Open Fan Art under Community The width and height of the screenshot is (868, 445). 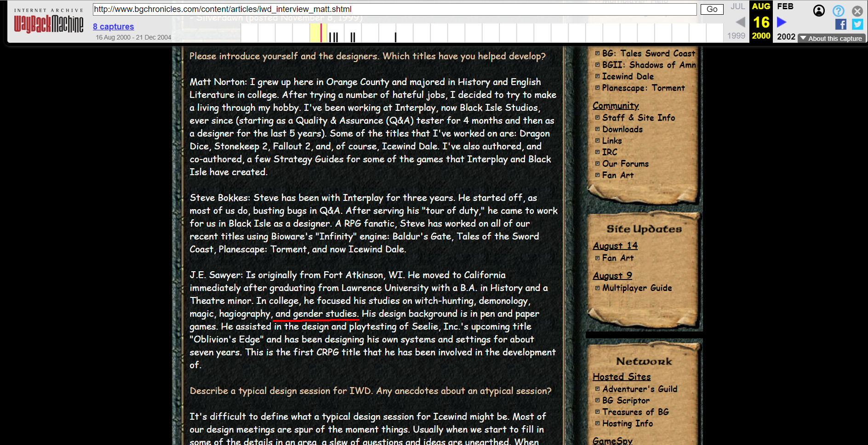[618, 175]
